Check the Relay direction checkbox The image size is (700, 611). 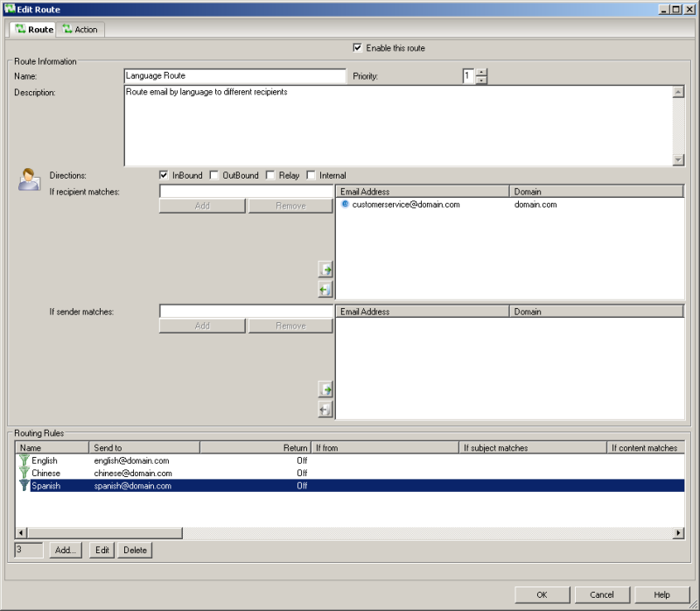(270, 175)
